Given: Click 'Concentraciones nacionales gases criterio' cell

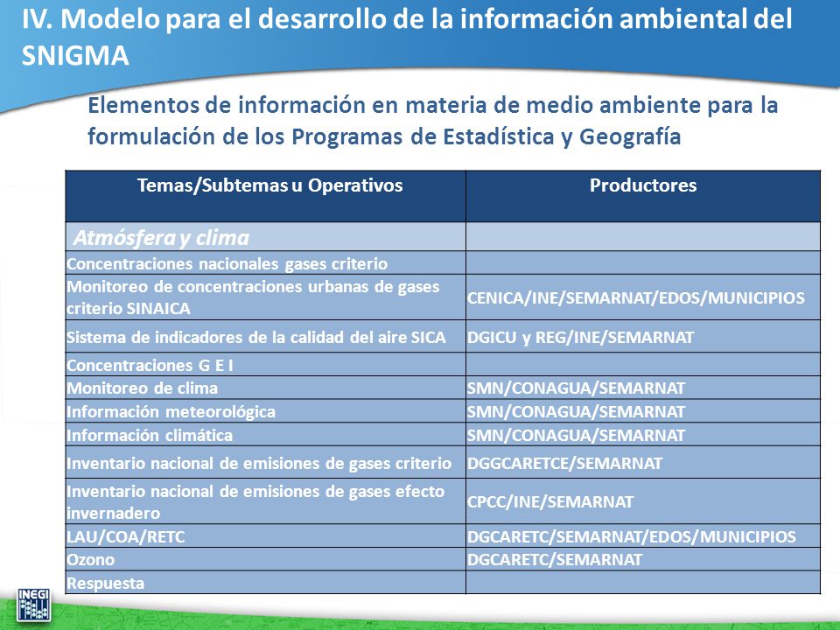Looking at the screenshot, I should pos(266,263).
